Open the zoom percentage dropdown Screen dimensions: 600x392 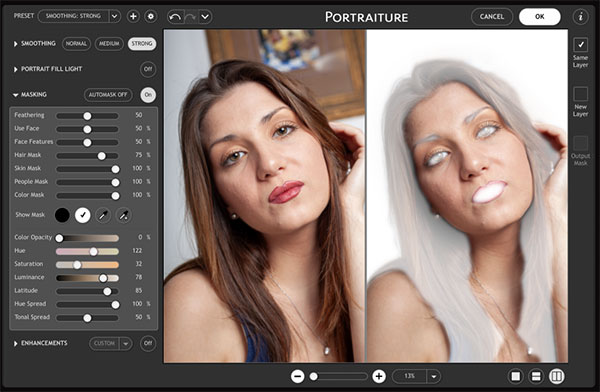[434, 376]
